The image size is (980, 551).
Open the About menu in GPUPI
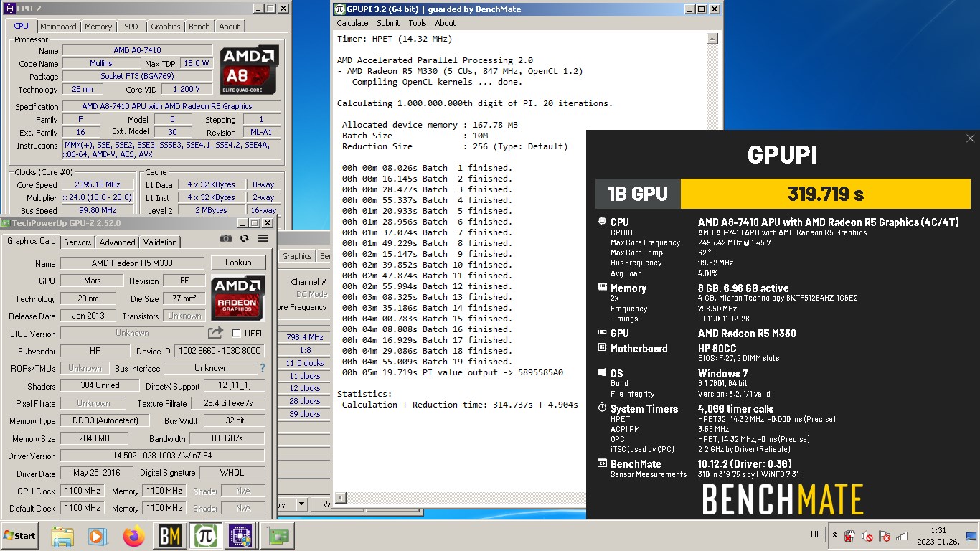[x=446, y=23]
